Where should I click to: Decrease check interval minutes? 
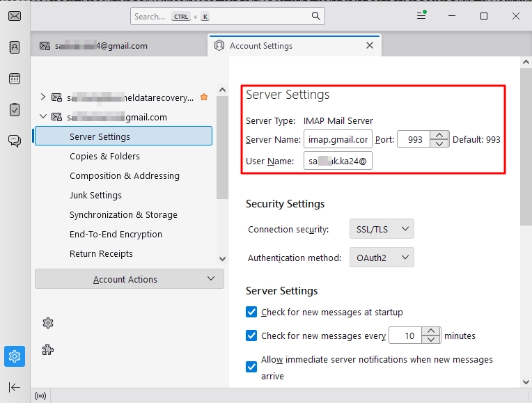(x=431, y=340)
